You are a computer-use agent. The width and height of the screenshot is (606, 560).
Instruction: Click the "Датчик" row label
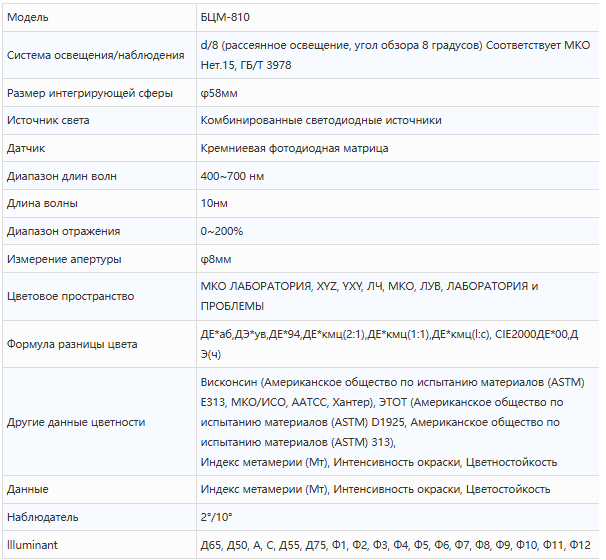[x=26, y=148]
